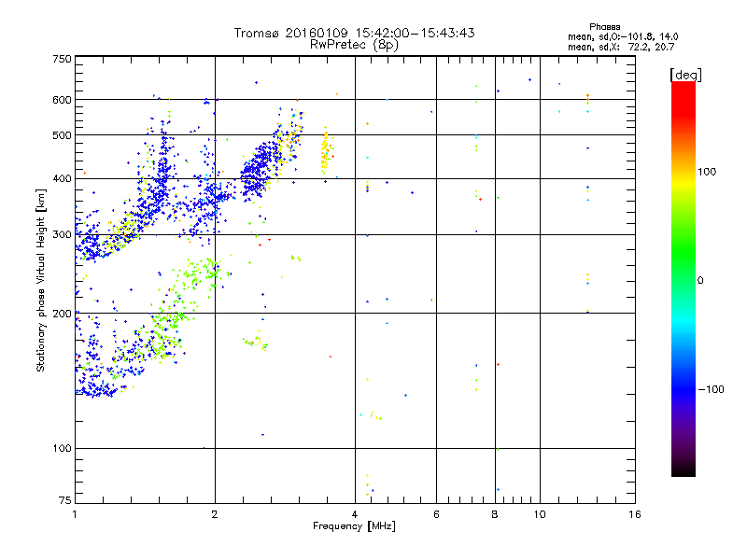The width and height of the screenshot is (747, 560).
Task: Click the '[deg]' colorbar unit label
Action: point(685,75)
